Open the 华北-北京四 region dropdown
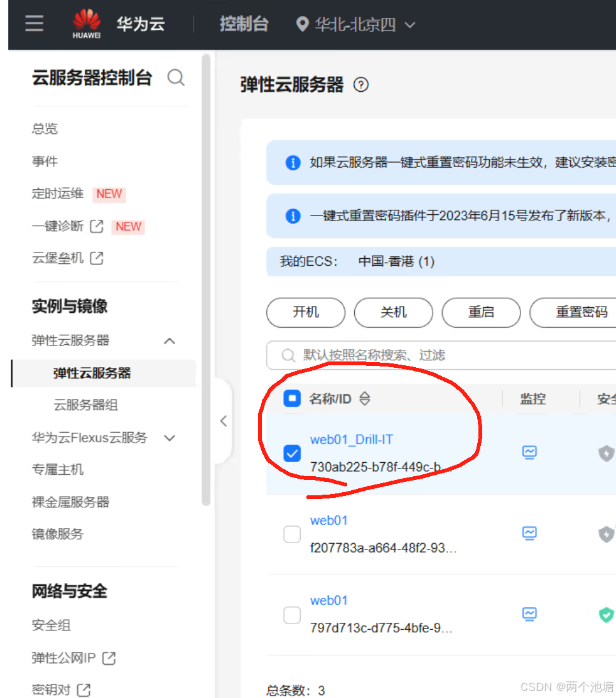Screen dimensions: 616x698 click(x=356, y=24)
